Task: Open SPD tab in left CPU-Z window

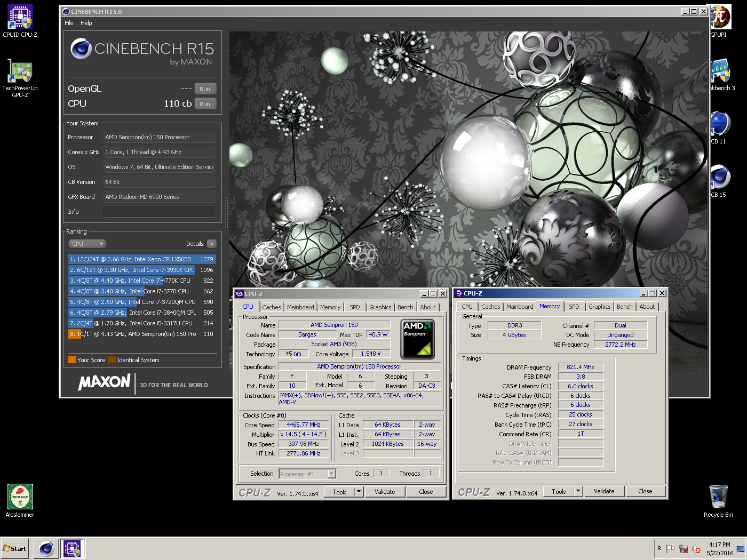Action: point(355,307)
